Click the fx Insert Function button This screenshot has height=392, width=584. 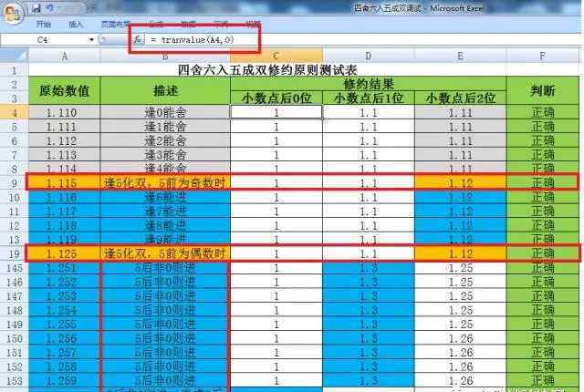click(x=138, y=40)
